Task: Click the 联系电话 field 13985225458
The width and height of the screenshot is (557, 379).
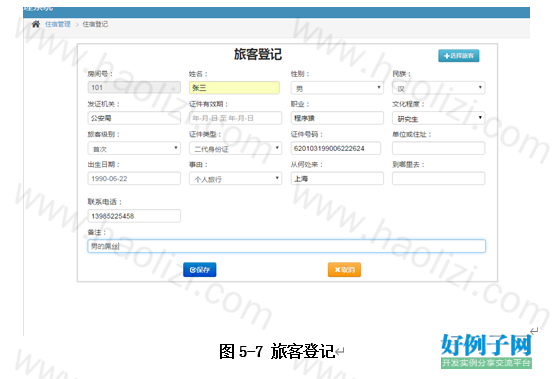Action: point(134,216)
